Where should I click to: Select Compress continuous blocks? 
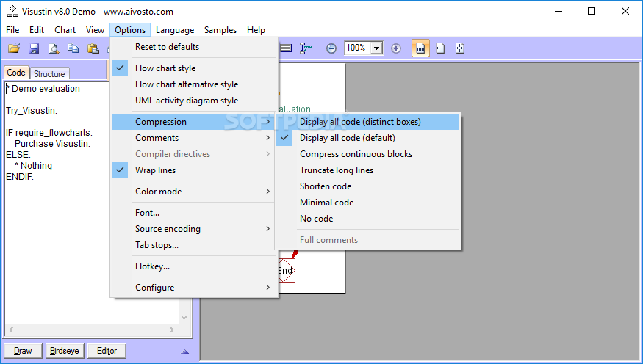click(x=368, y=154)
